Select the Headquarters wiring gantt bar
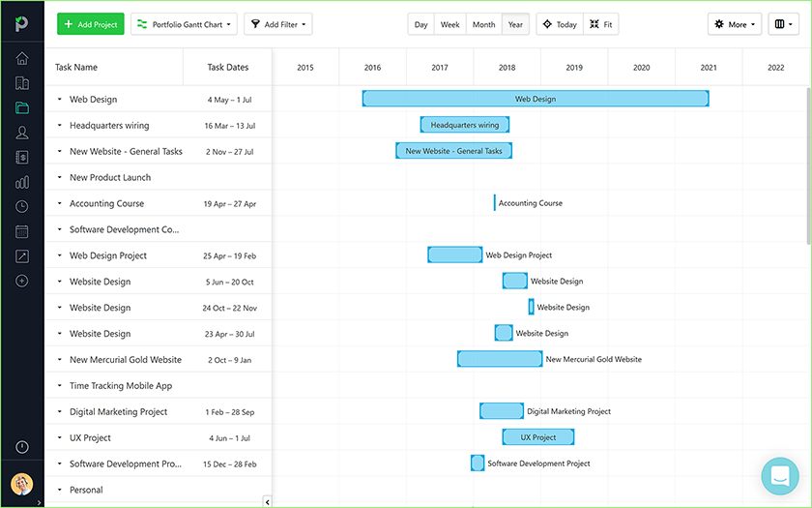 465,125
